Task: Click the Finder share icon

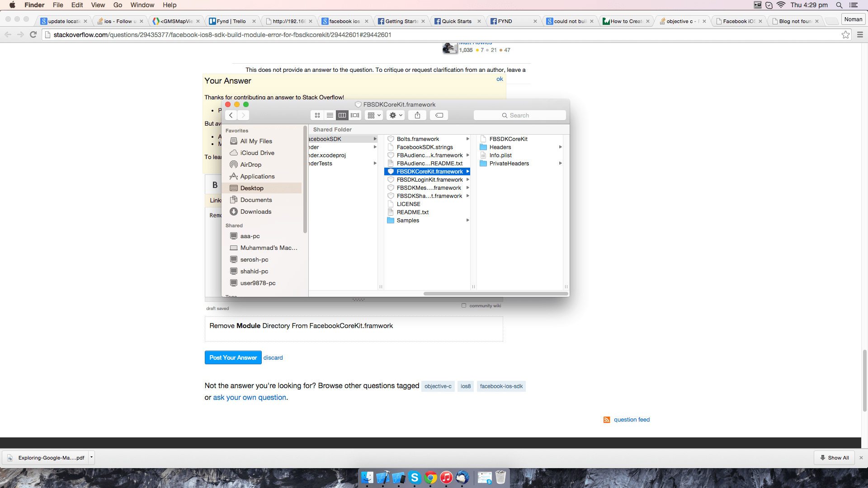Action: 417,115
